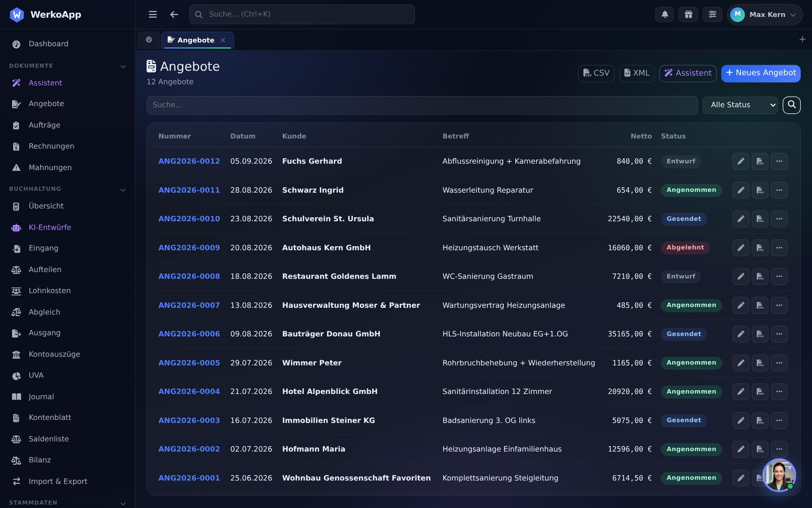The width and height of the screenshot is (812, 508).
Task: Open the settings sliders icon
Action: pos(712,14)
